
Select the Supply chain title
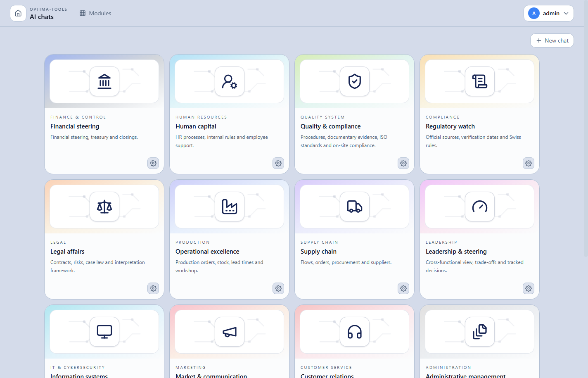tap(318, 252)
